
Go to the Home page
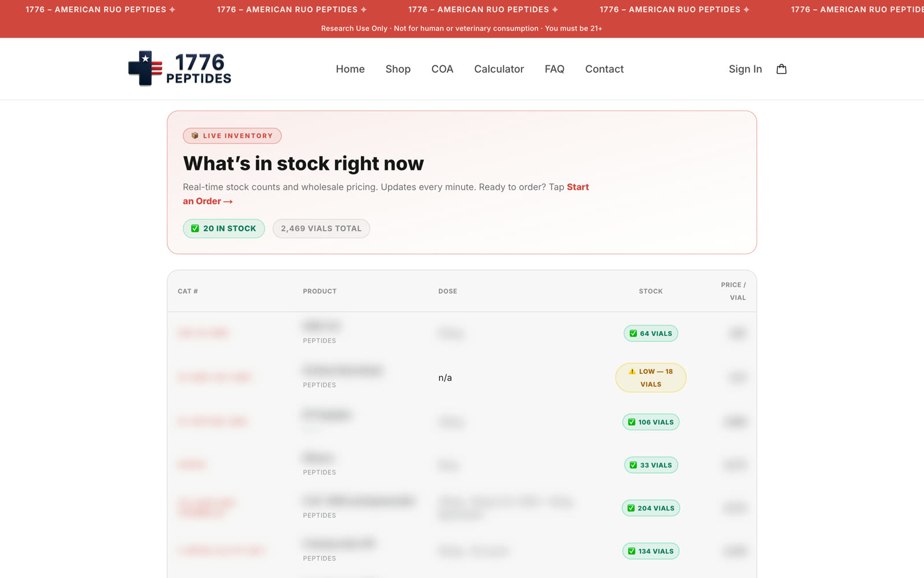pyautogui.click(x=350, y=69)
